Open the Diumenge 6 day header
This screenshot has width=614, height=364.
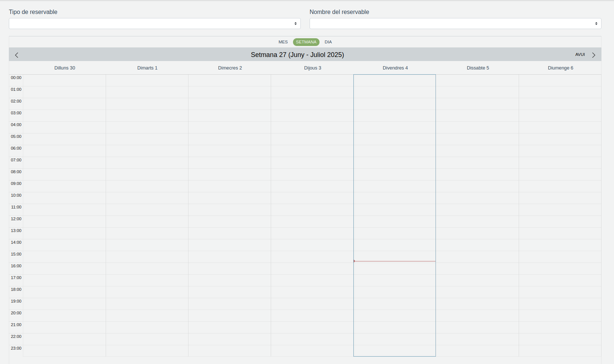pyautogui.click(x=560, y=68)
